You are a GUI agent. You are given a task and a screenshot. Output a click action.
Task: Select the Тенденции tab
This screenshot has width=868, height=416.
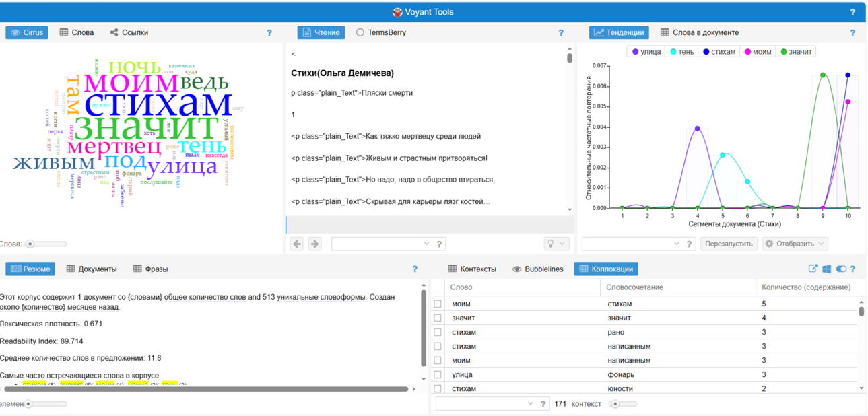pos(619,32)
